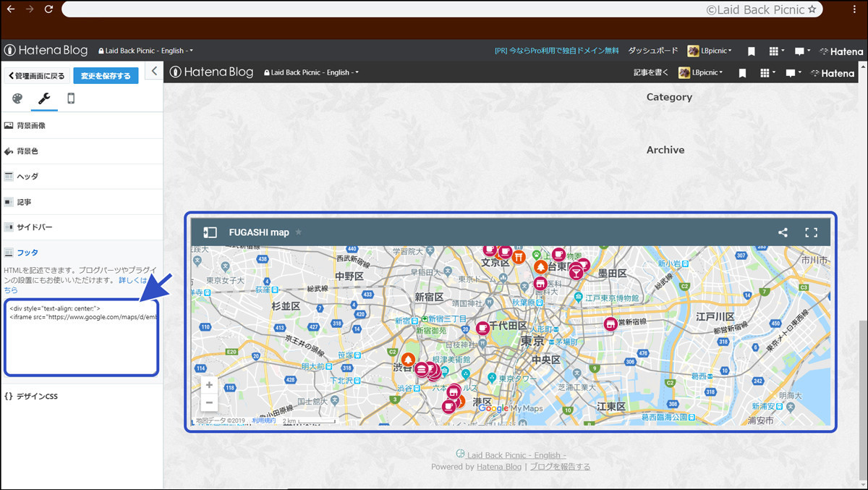Click the cocktail glass marker near 墨田区
Viewport: 868px width, 490px height.
(x=575, y=273)
